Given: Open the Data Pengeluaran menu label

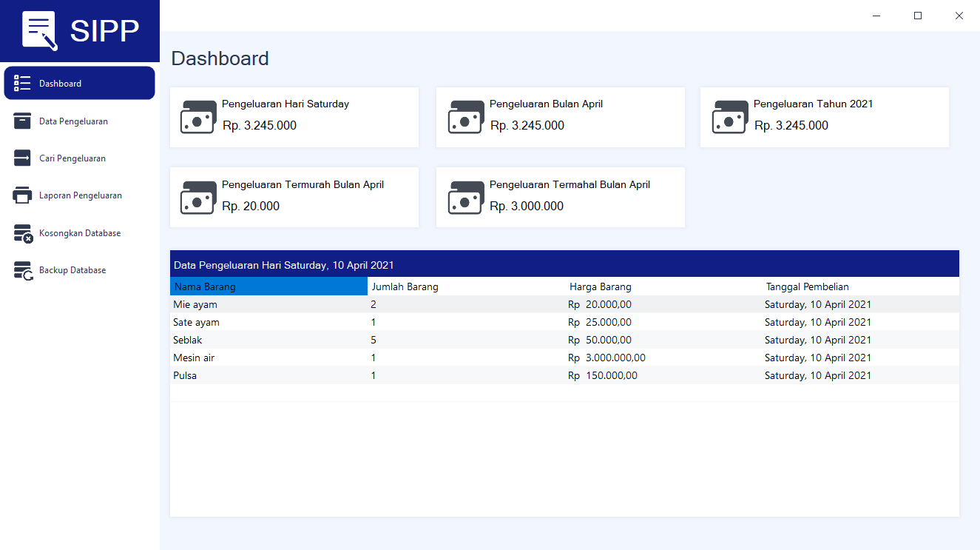Looking at the screenshot, I should coord(73,121).
